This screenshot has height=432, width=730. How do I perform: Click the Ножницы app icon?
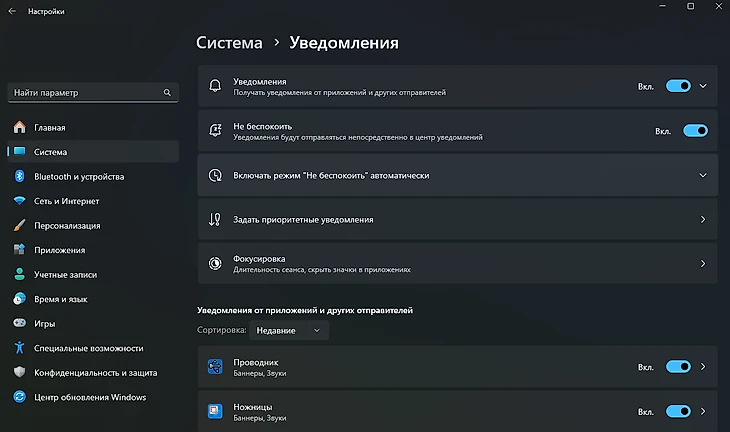(x=215, y=411)
